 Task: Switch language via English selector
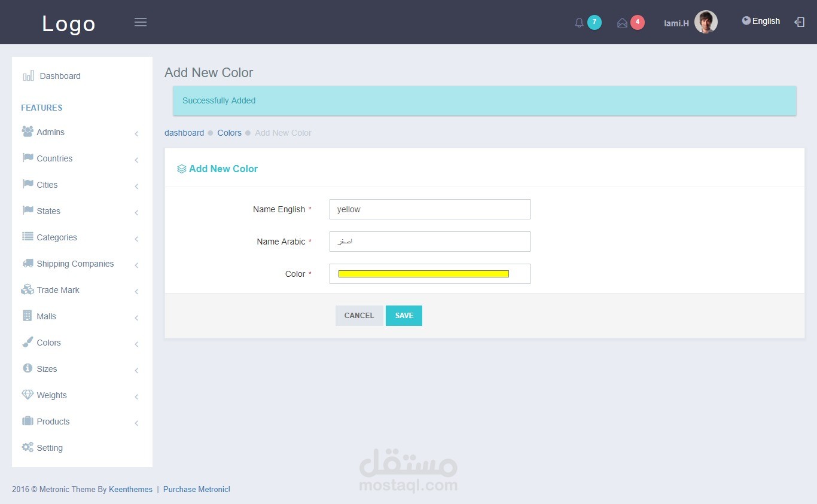(761, 21)
